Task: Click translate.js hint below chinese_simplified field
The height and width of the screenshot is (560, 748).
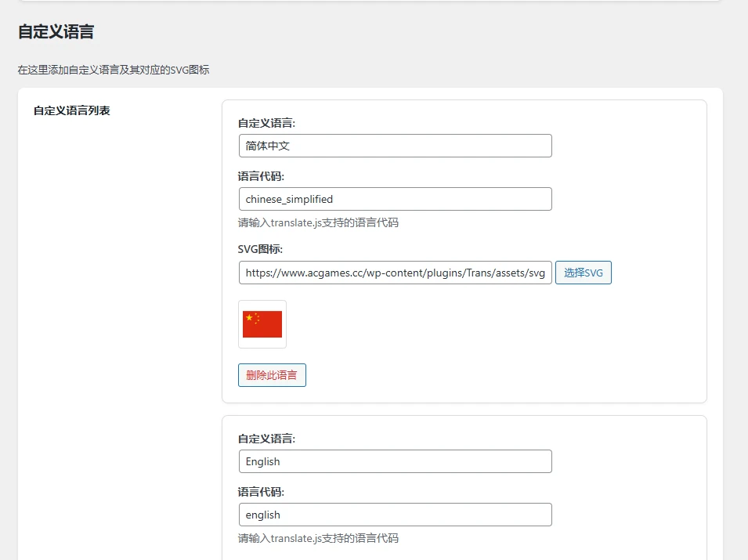Action: coord(318,222)
